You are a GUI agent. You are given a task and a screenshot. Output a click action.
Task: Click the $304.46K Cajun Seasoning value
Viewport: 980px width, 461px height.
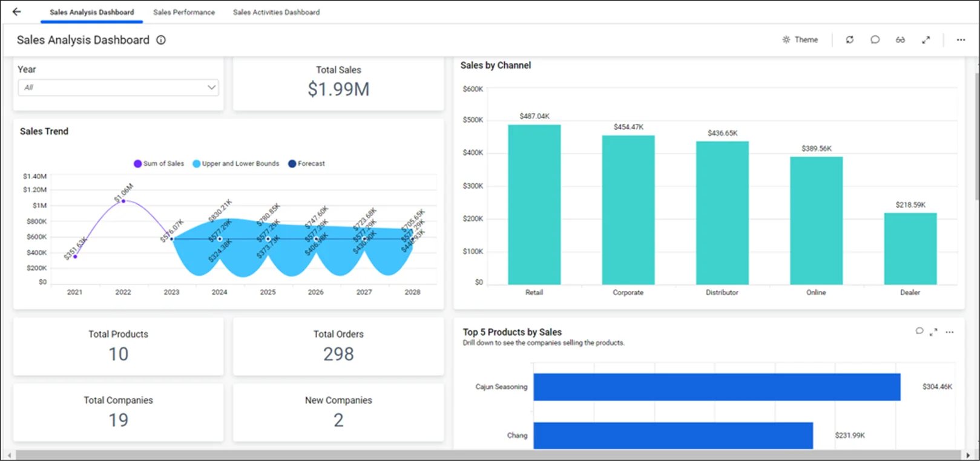click(937, 387)
